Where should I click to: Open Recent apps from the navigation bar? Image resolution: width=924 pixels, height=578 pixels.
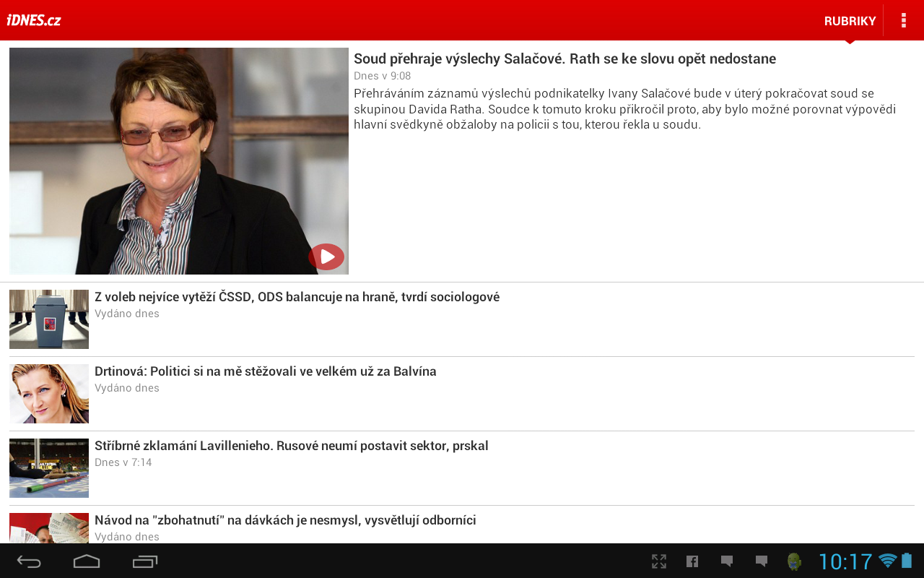[144, 561]
